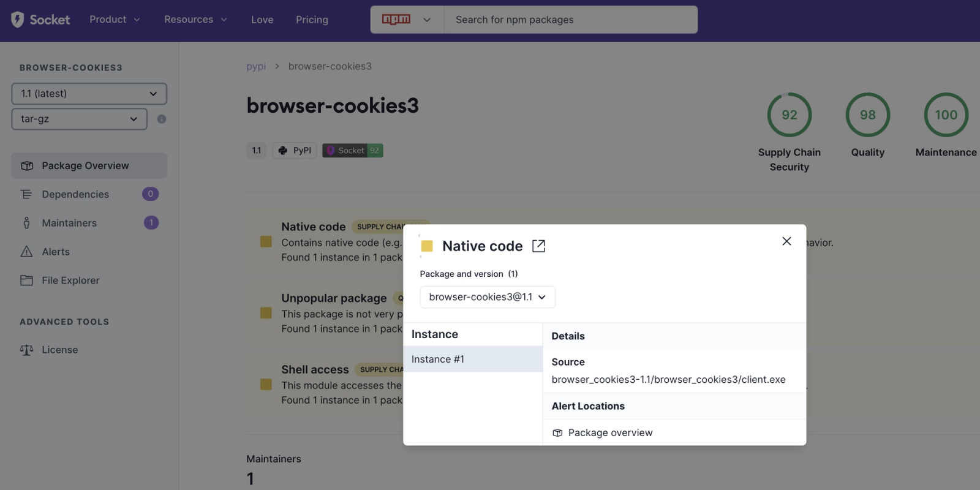The width and height of the screenshot is (980, 490).
Task: Select Package Overview in sidebar
Action: tap(89, 165)
